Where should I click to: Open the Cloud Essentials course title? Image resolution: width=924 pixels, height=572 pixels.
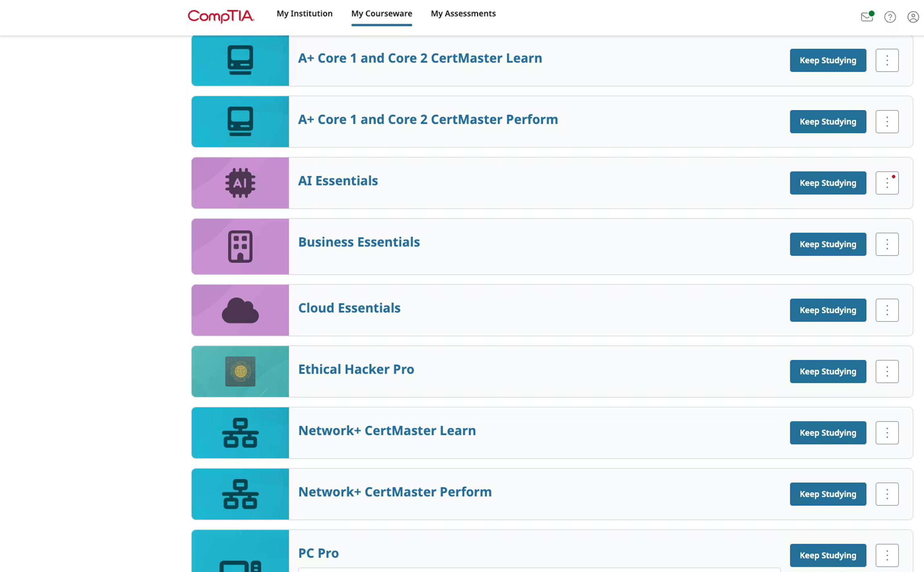pos(349,308)
